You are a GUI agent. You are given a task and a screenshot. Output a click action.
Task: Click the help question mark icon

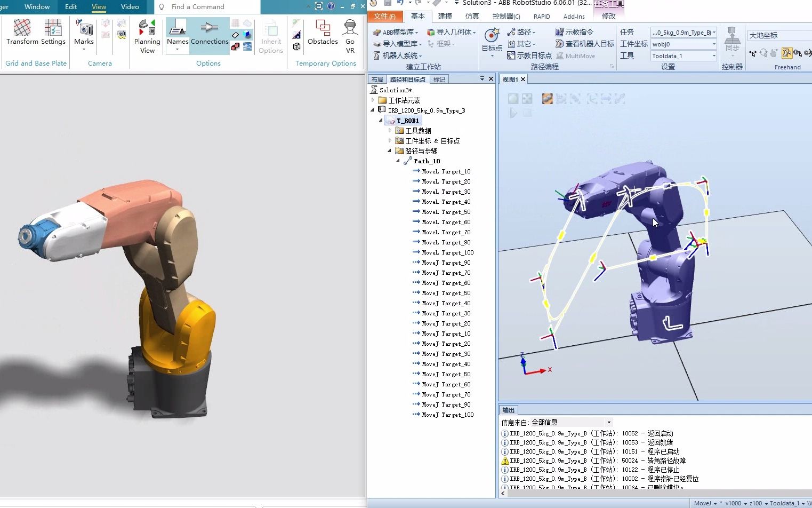[x=331, y=6]
